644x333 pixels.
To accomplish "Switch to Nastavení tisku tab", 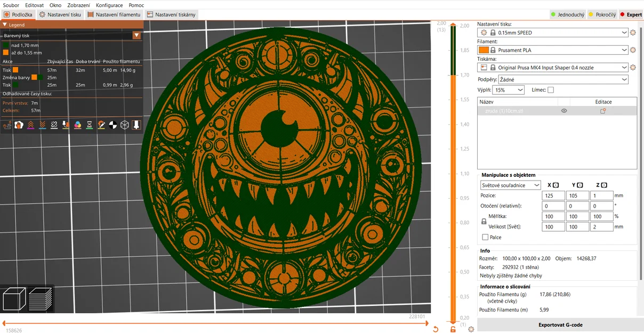I will click(x=60, y=15).
